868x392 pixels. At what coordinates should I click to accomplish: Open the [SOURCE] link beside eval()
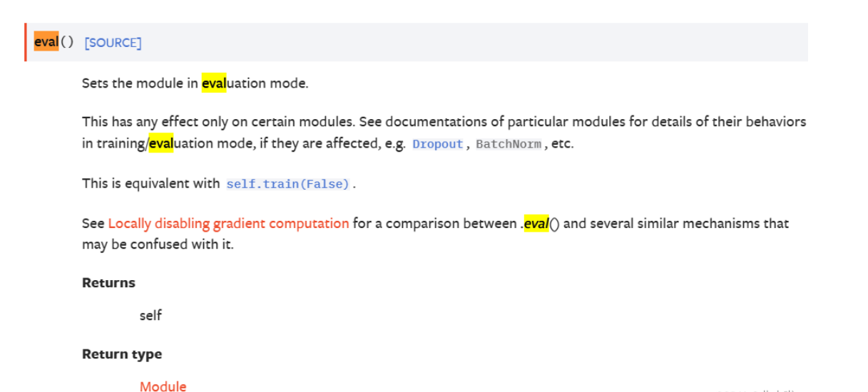[x=113, y=43]
